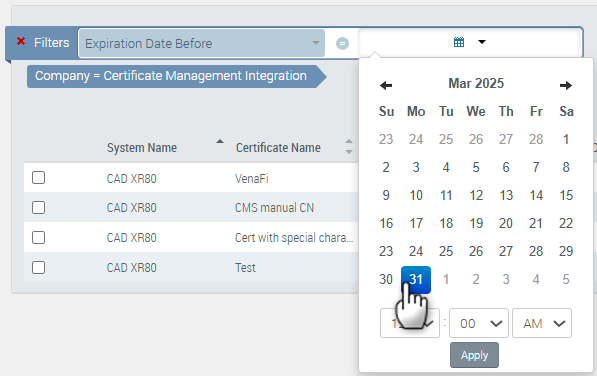Open date picker dropdown caret
This screenshot has height=376, width=597.
coord(482,42)
